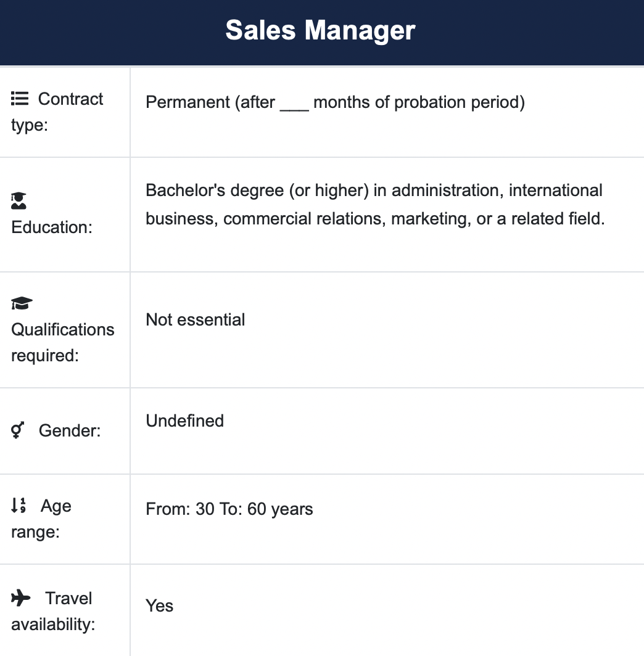This screenshot has height=656, width=644.
Task: Click the graduation cap icon above Qualifications
Action: click(x=22, y=303)
